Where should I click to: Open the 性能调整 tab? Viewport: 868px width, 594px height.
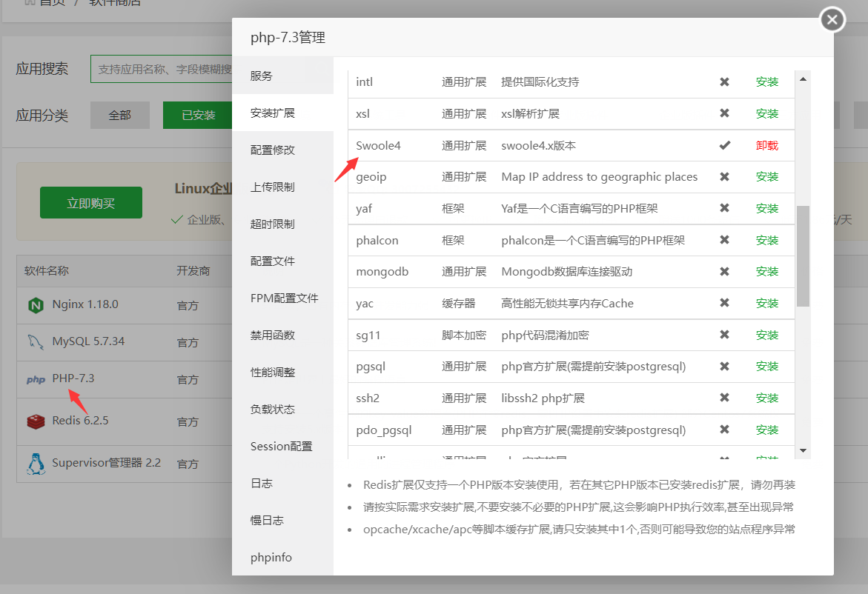pos(283,373)
